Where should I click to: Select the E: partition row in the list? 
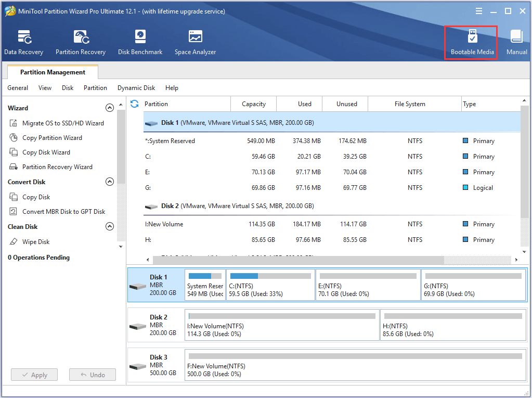332,172
